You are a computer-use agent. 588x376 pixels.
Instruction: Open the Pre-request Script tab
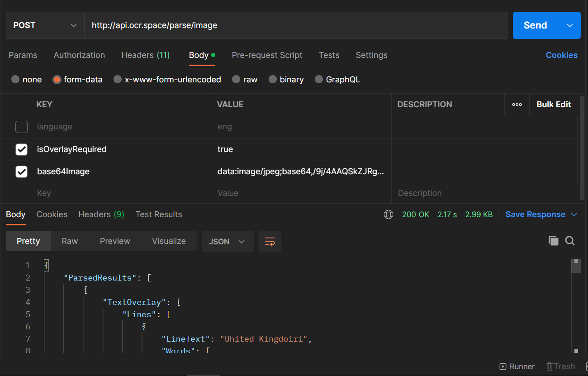tap(267, 55)
